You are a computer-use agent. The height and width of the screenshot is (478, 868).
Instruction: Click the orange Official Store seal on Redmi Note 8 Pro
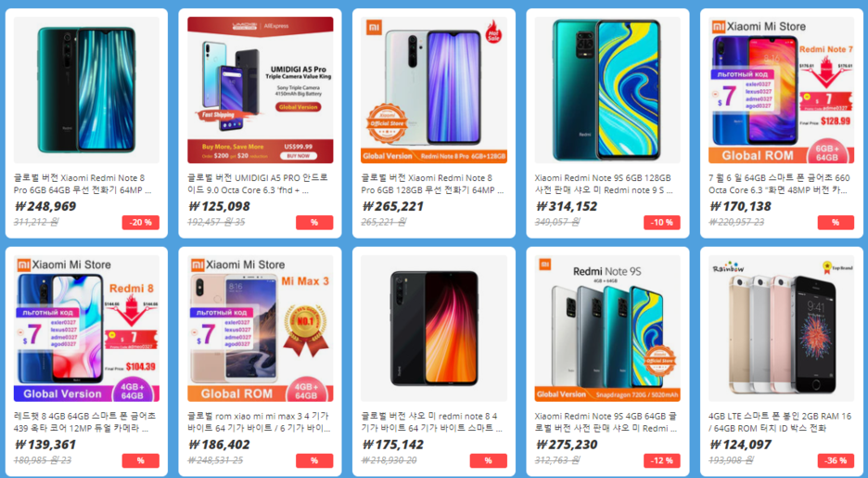point(387,123)
